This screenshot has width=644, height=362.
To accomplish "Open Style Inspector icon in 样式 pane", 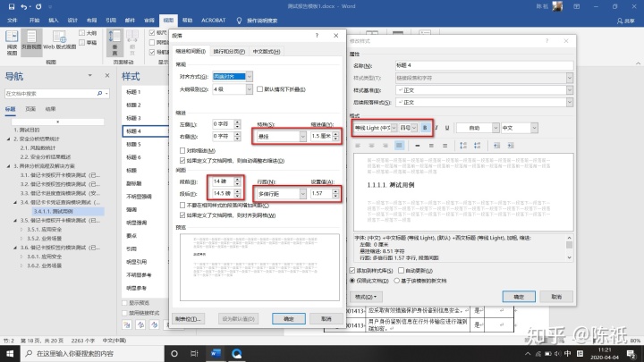I will point(141,324).
